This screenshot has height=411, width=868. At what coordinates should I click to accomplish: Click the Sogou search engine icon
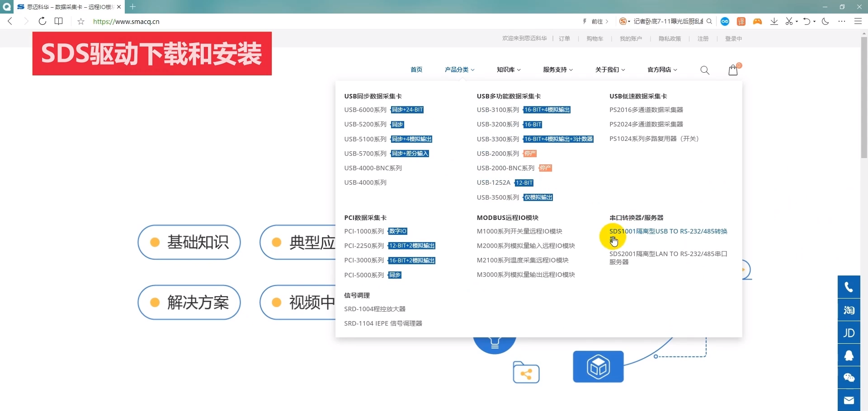[x=623, y=21]
